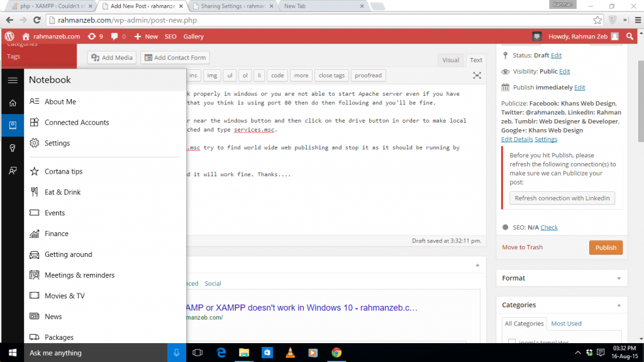Show hidden system tray icons
The width and height of the screenshot is (644, 362).
pos(577,353)
